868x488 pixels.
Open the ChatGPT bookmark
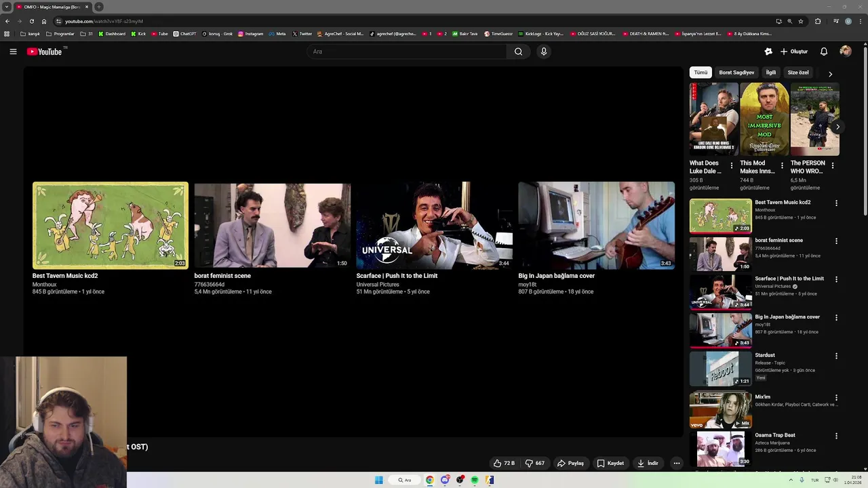click(184, 34)
